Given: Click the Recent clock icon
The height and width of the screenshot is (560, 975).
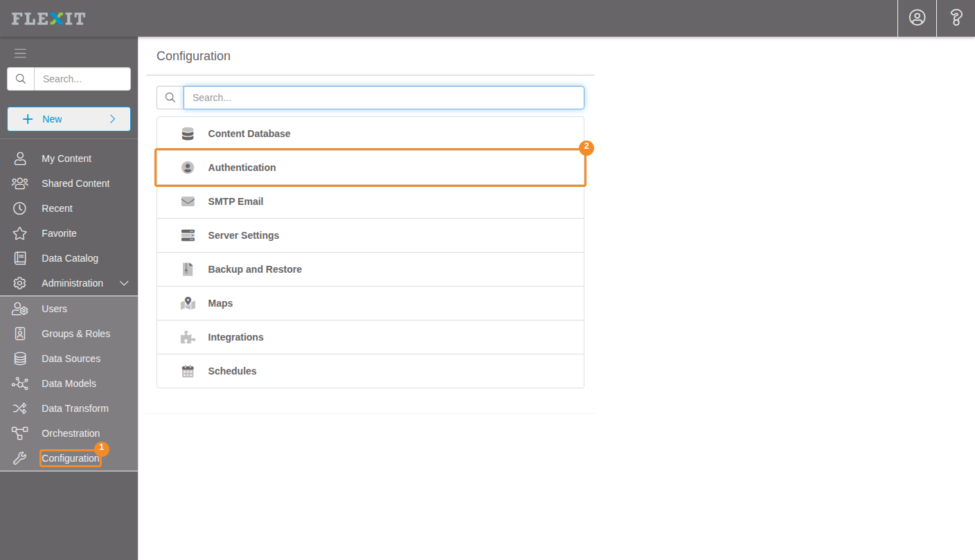Looking at the screenshot, I should tap(20, 208).
